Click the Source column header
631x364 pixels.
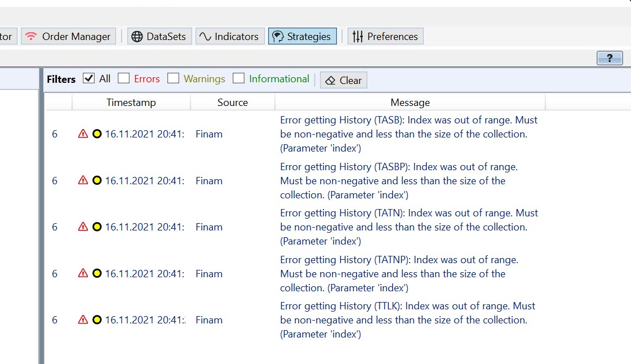(232, 102)
